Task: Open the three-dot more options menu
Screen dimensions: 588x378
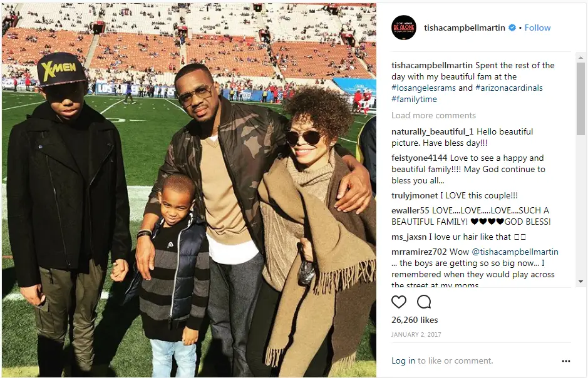Action: click(566, 361)
